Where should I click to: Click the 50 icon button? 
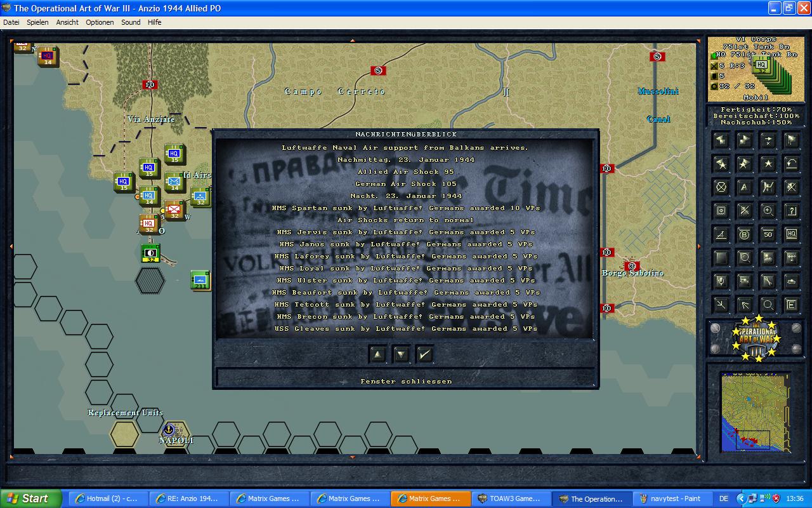point(768,234)
